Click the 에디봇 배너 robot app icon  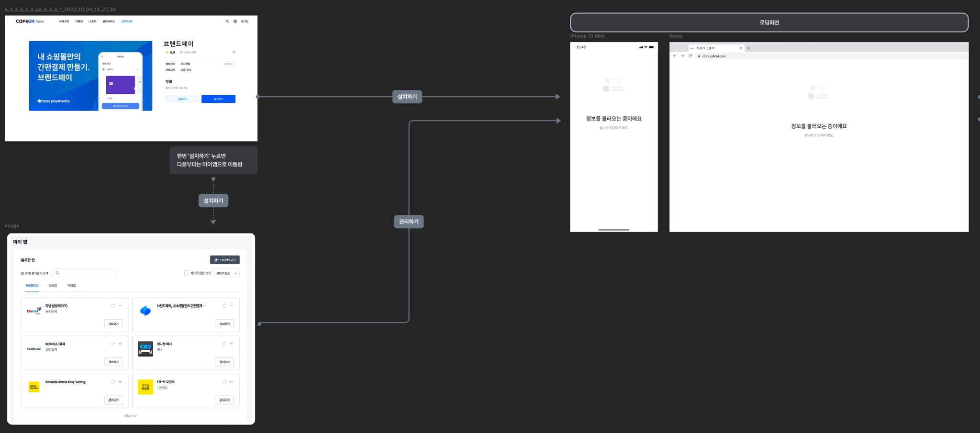click(x=145, y=349)
